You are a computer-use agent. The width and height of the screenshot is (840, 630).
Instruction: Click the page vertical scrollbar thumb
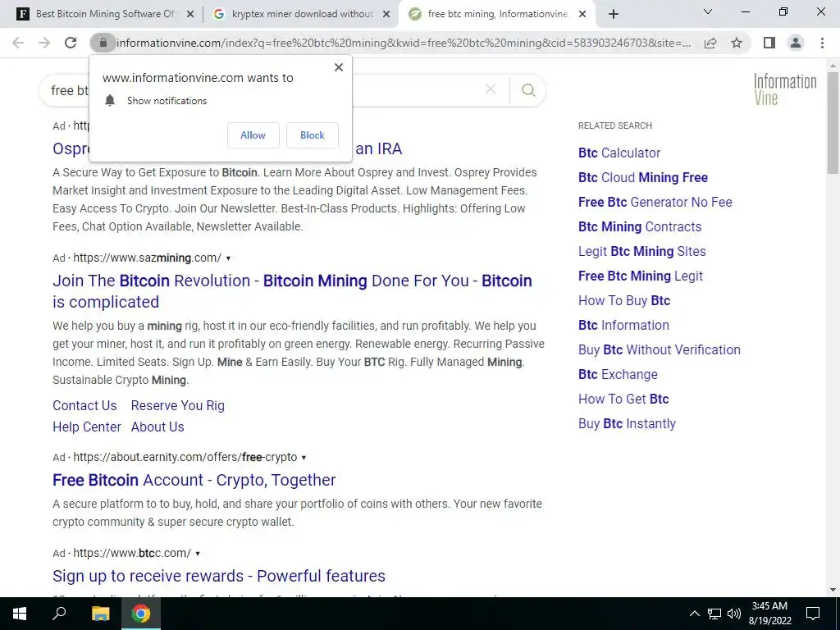(x=833, y=123)
